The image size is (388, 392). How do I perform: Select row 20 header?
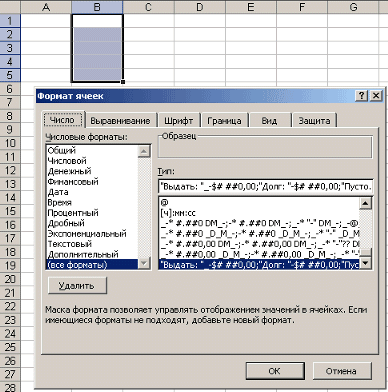tap(10, 279)
